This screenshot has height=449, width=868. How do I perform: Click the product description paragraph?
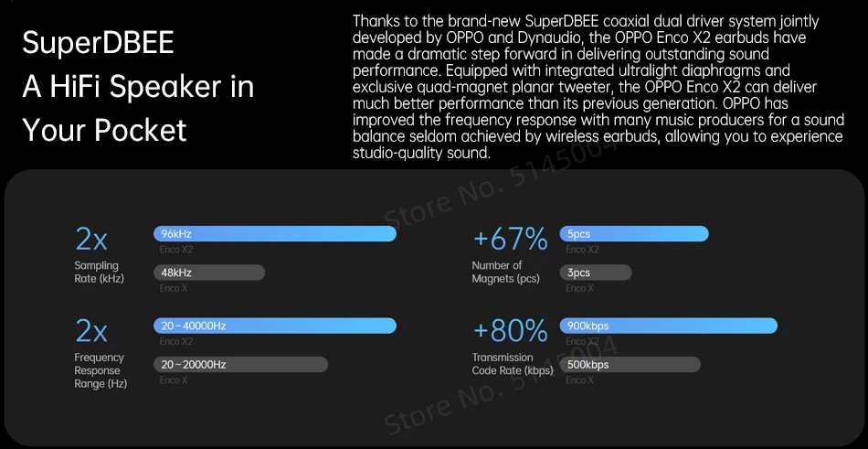point(598,87)
